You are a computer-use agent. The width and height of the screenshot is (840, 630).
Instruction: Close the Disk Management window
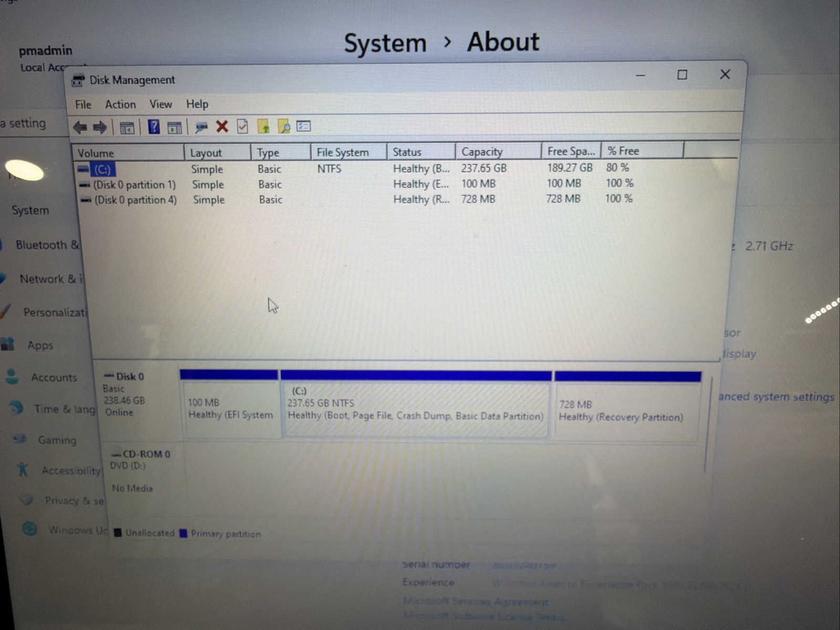point(725,75)
